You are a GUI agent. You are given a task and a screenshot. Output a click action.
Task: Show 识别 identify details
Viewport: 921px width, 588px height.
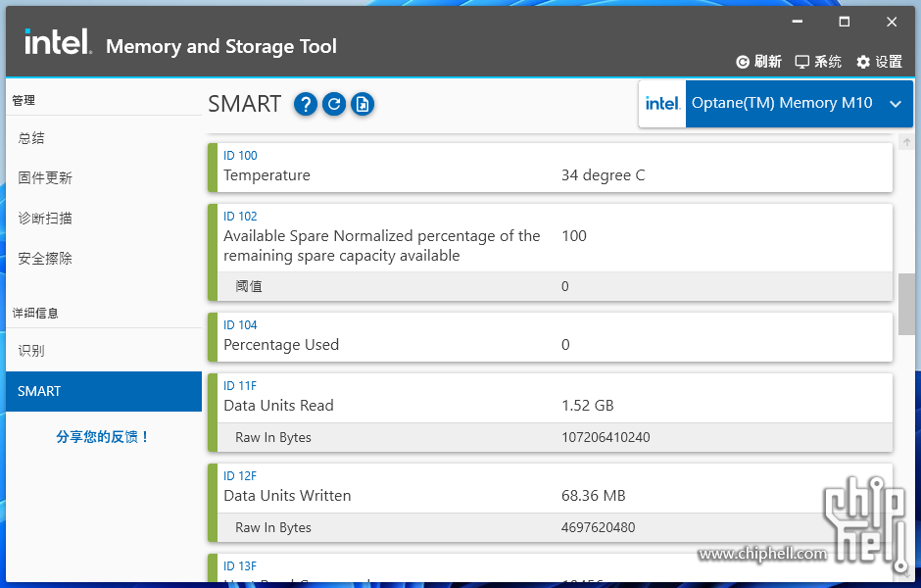31,351
